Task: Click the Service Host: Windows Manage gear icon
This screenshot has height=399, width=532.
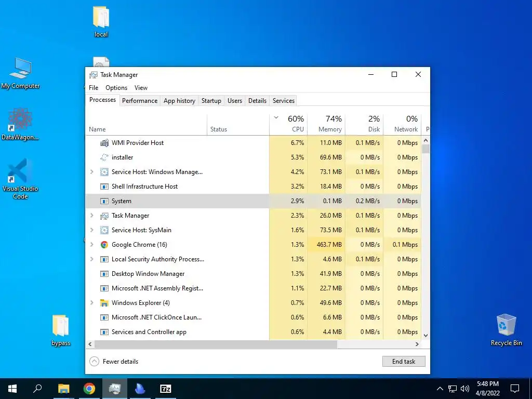Action: pos(104,172)
